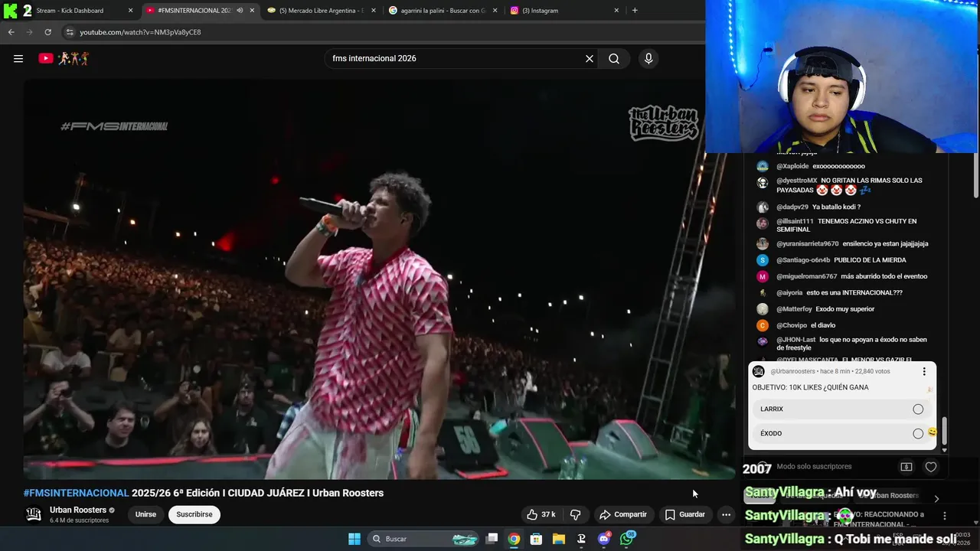The width and height of the screenshot is (980, 551).
Task: Click the Guardar button
Action: 684,514
